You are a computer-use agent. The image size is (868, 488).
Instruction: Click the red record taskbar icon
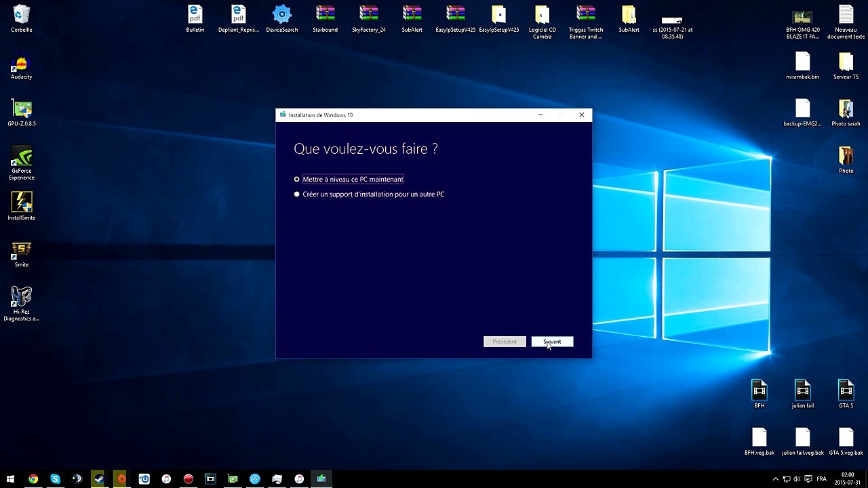tap(189, 479)
